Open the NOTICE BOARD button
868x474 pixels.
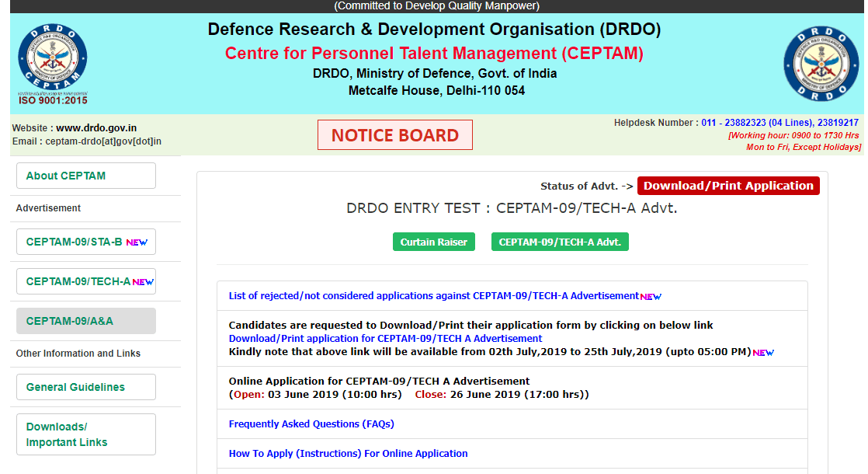point(394,135)
